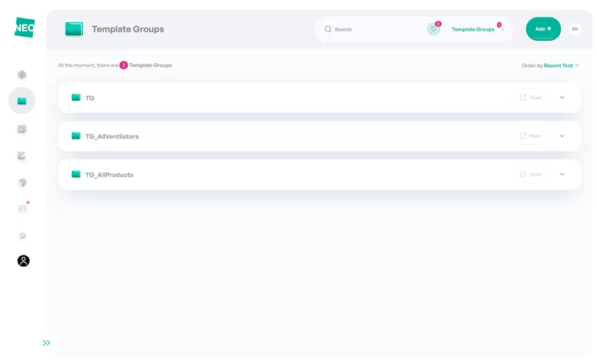Open the TG_AllVentilators template group
This screenshot has width=597, height=364.
[531, 136]
